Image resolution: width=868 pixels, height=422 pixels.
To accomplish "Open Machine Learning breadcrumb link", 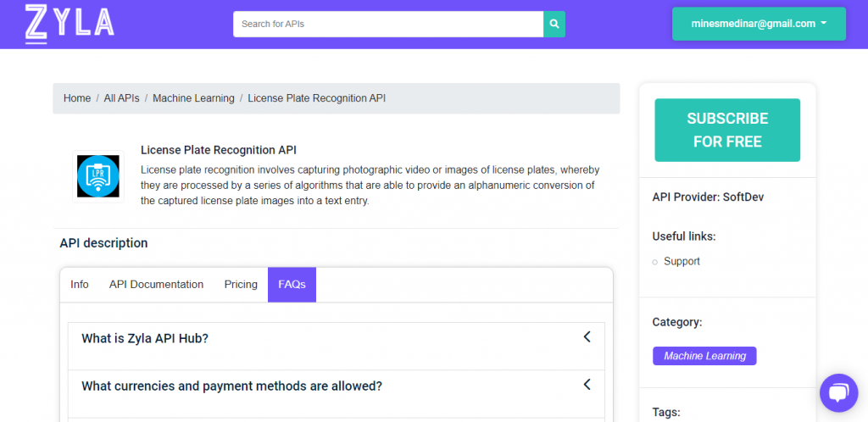I will point(193,98).
